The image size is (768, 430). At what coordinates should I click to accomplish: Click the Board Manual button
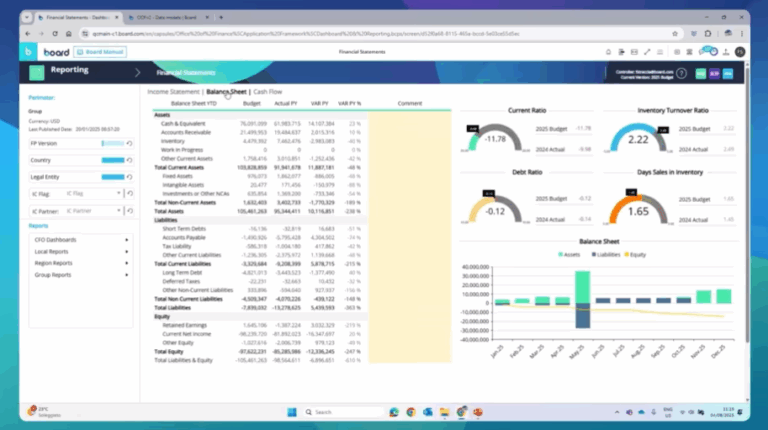click(99, 50)
